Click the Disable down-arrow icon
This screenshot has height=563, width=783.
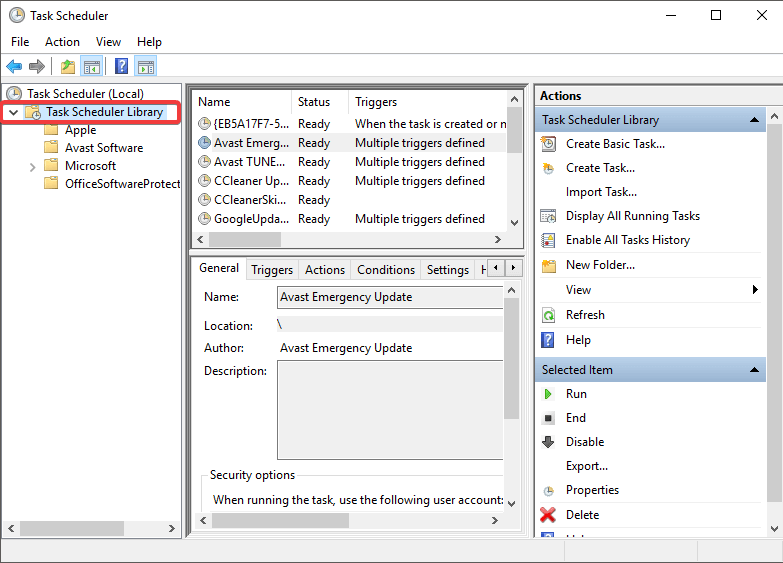pos(548,442)
